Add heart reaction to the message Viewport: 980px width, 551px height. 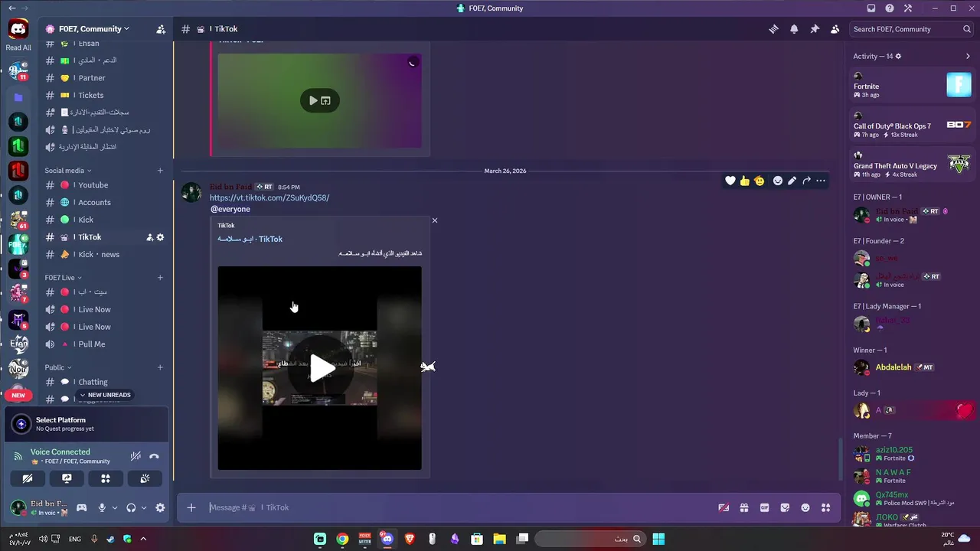(730, 181)
